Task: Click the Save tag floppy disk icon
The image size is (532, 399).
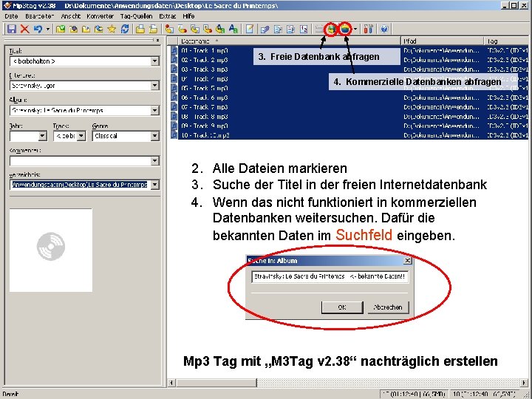Action: pyautogui.click(x=12, y=29)
